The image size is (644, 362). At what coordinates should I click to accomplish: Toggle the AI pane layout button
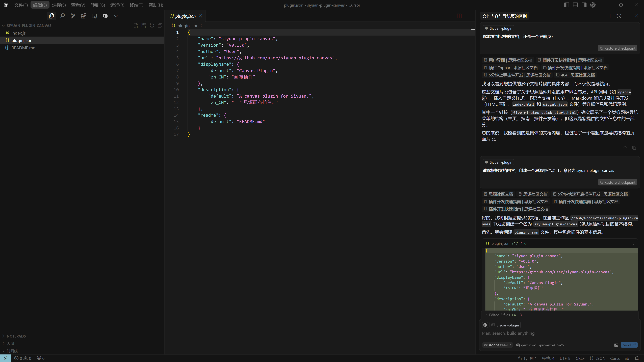coord(584,5)
